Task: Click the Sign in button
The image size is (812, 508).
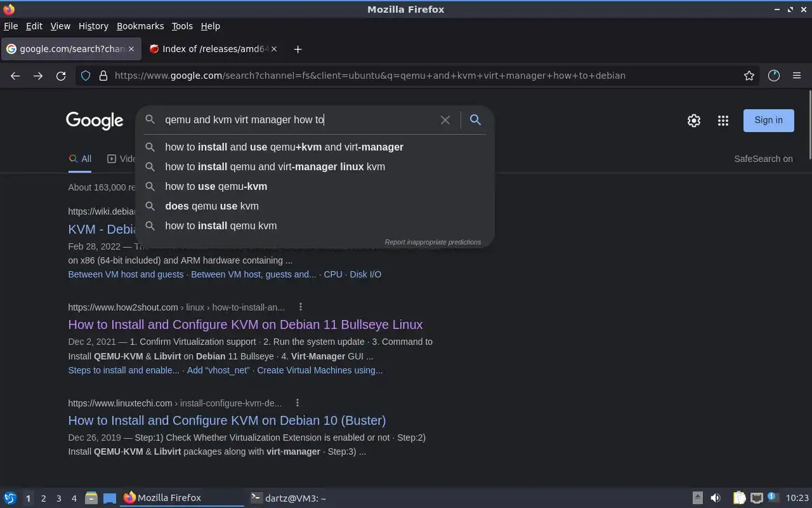Action: (x=768, y=120)
